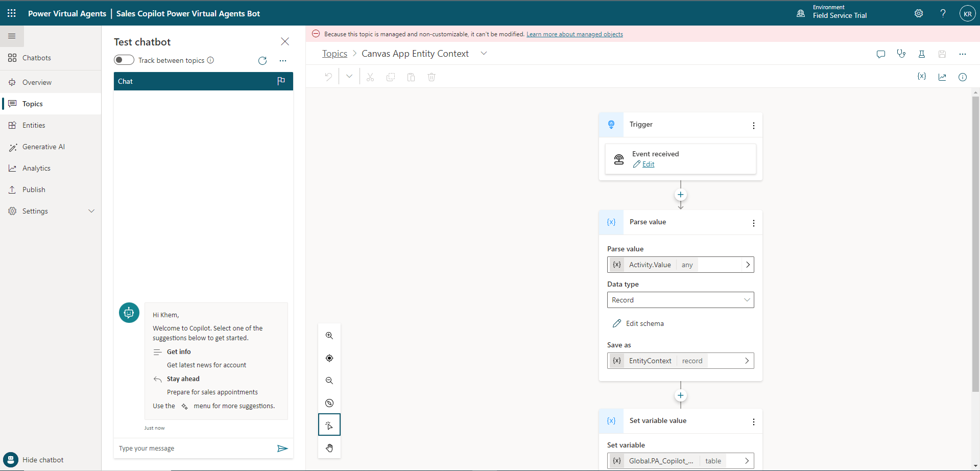Click the zoom in canvas icon
This screenshot has width=980, height=471.
click(x=329, y=336)
